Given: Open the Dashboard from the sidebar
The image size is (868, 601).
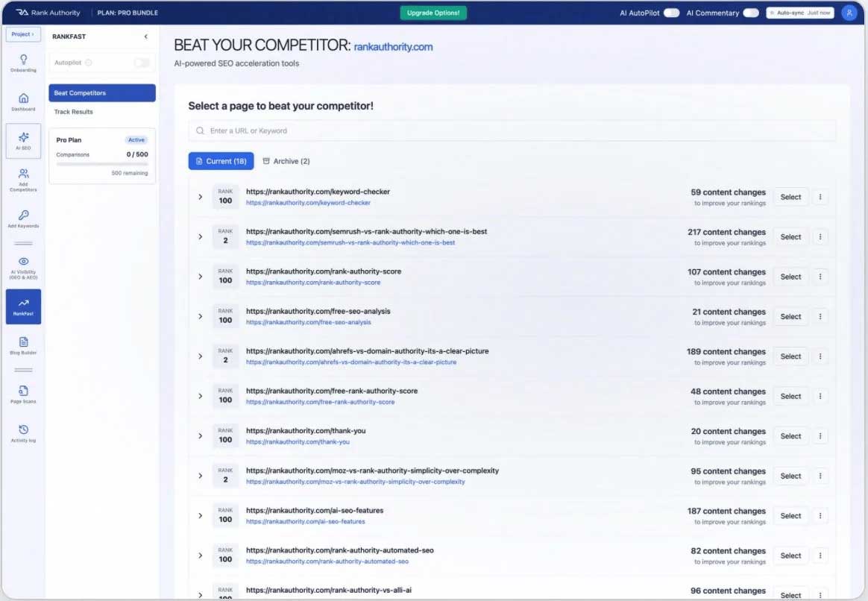Looking at the screenshot, I should 23,101.
